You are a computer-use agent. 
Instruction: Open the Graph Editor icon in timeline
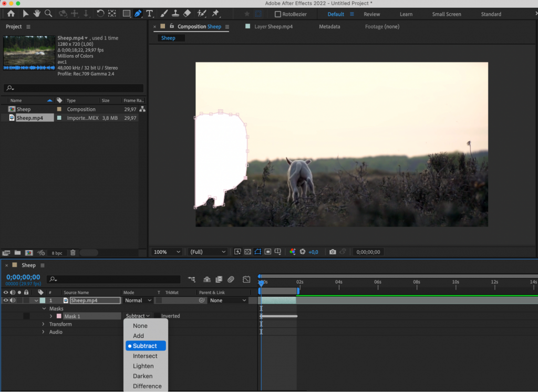pyautogui.click(x=246, y=280)
